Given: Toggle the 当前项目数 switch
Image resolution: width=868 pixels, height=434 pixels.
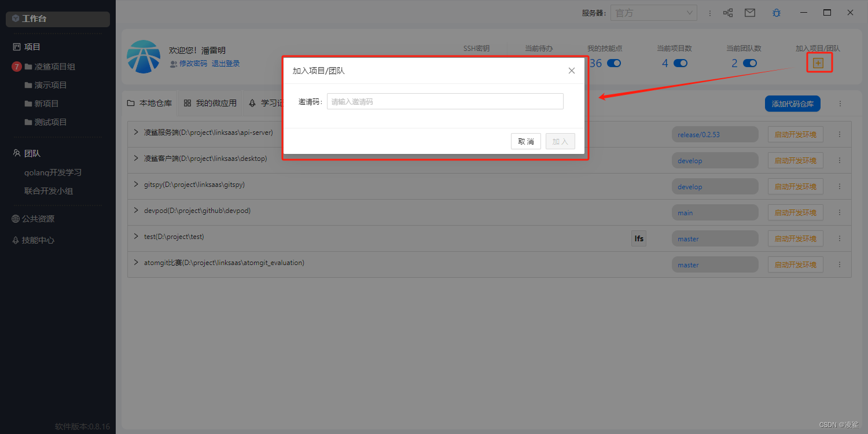Looking at the screenshot, I should coord(681,63).
